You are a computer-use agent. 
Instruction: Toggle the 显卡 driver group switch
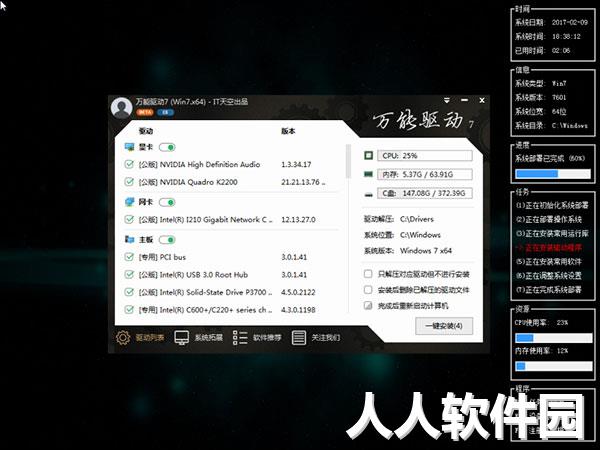click(167, 147)
